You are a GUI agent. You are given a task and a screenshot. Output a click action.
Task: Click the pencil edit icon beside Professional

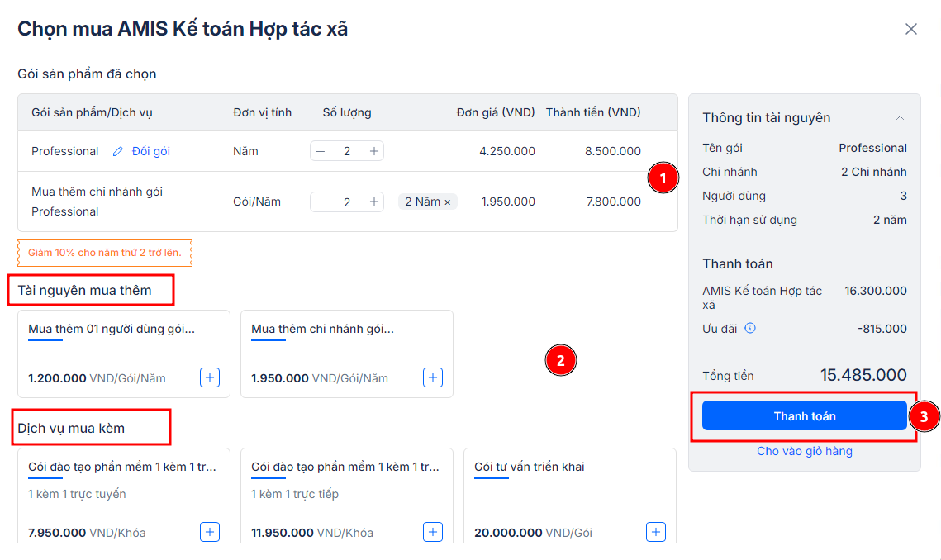(117, 151)
